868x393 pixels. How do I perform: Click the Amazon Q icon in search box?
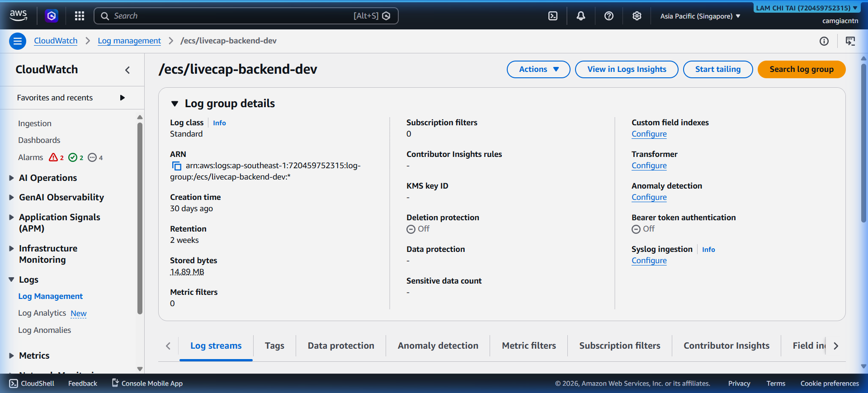tap(387, 16)
